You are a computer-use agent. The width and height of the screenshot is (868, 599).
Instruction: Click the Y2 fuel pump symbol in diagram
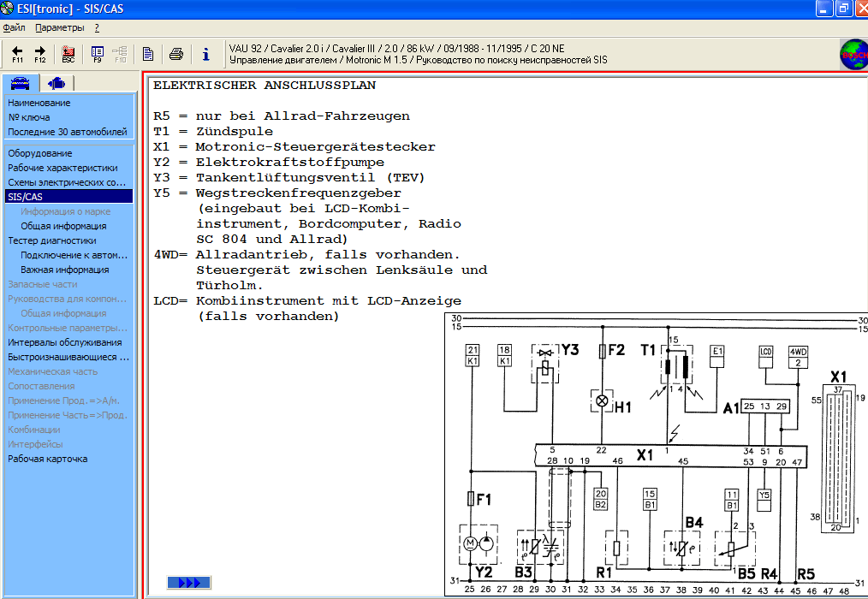[x=479, y=543]
